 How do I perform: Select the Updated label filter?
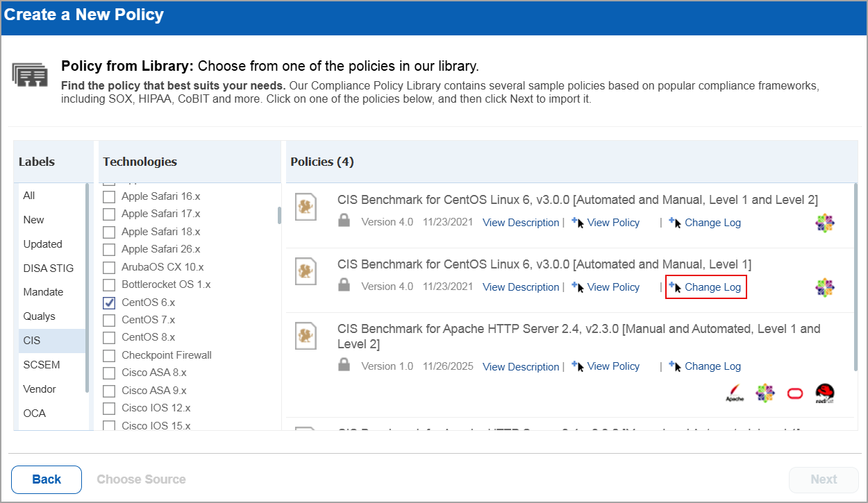point(42,244)
